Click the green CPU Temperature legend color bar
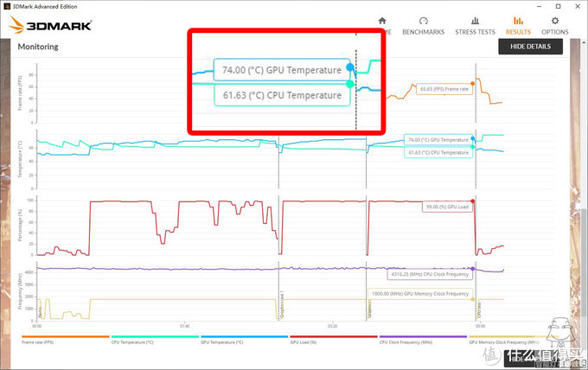The width and height of the screenshot is (588, 370). click(x=155, y=336)
